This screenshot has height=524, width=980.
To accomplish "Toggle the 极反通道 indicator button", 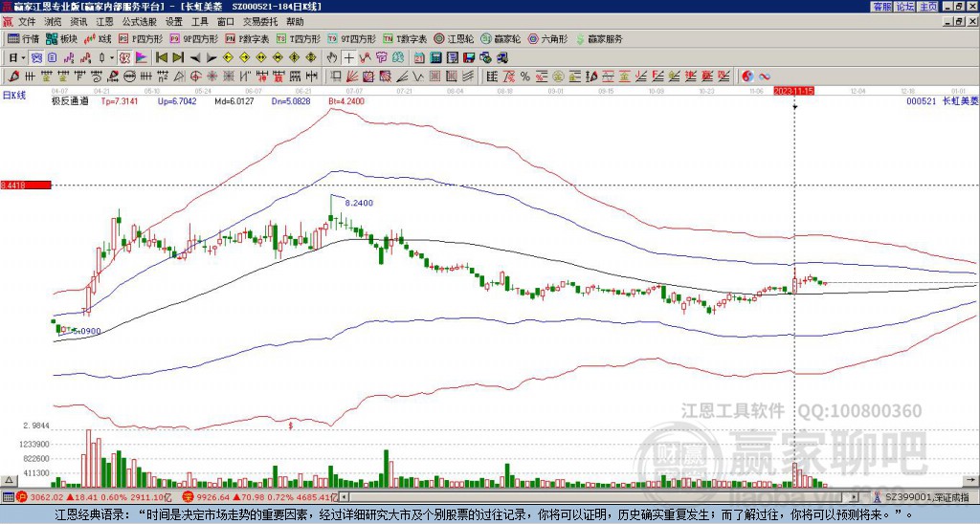I will click(x=124, y=57).
